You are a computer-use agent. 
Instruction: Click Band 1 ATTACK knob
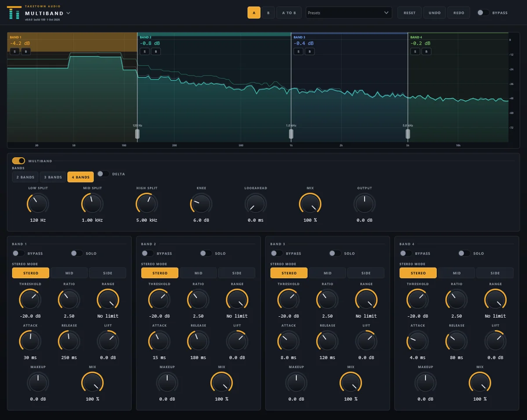click(30, 341)
